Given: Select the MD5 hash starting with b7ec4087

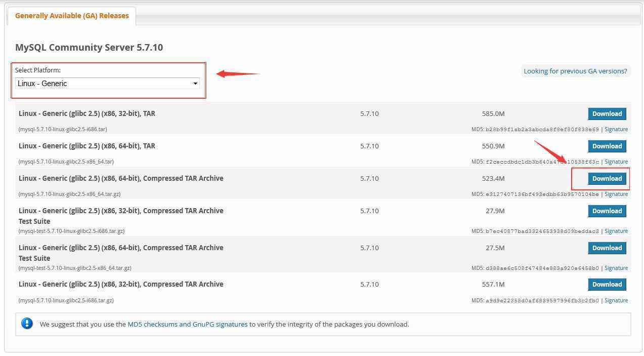Looking at the screenshot, I should click(542, 231).
